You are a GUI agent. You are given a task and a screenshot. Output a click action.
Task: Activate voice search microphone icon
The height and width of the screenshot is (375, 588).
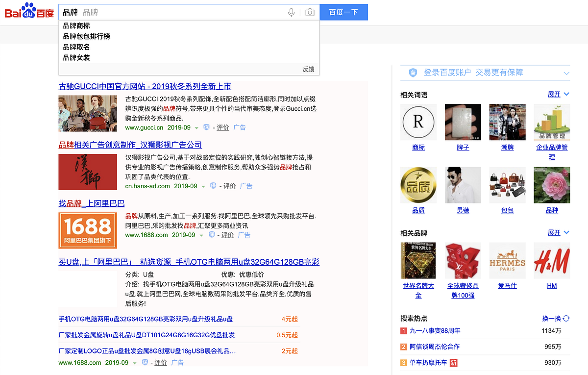click(x=292, y=12)
